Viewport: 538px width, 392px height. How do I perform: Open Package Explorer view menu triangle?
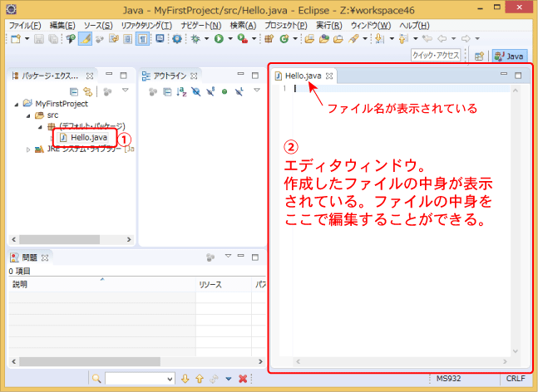click(x=126, y=90)
